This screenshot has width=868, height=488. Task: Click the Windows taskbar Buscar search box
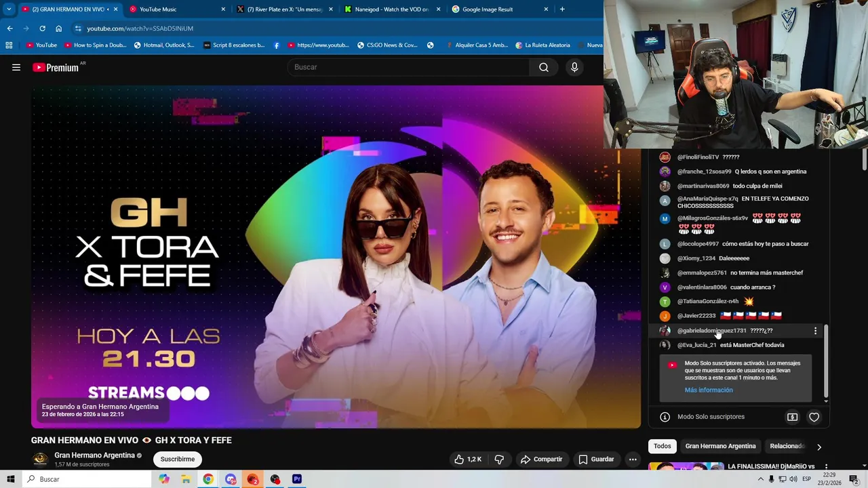click(86, 479)
